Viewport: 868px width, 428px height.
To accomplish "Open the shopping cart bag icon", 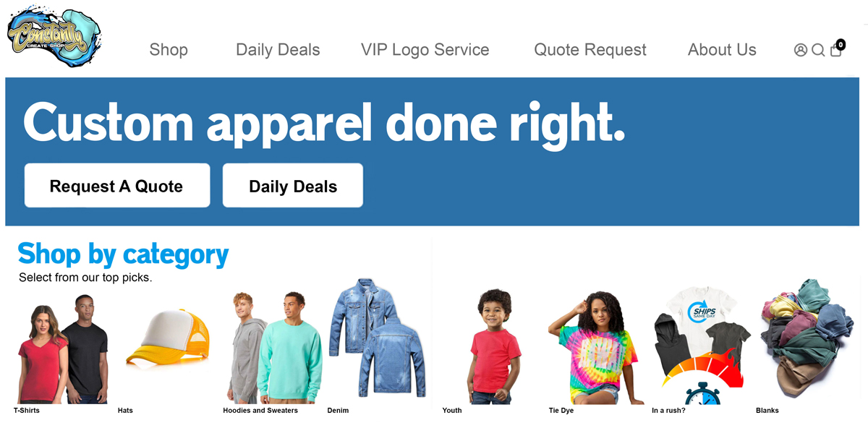I will (836, 48).
